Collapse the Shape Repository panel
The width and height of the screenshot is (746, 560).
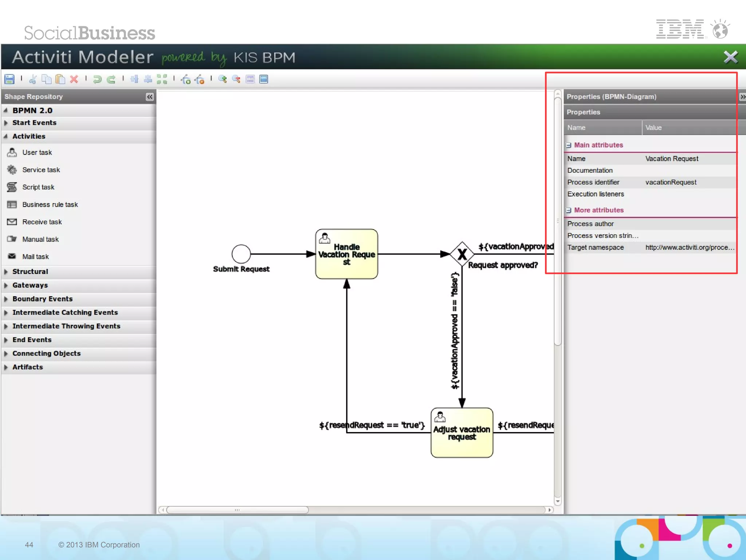(149, 97)
